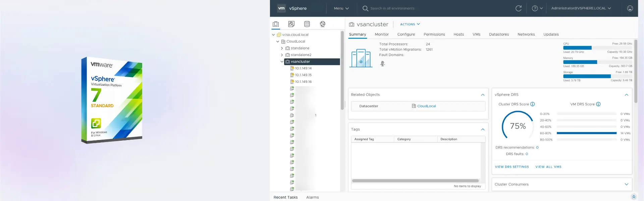Viewport: 644px width, 201px height.
Task: Click the datacenter icon beside CloudLocal link
Action: (414, 106)
